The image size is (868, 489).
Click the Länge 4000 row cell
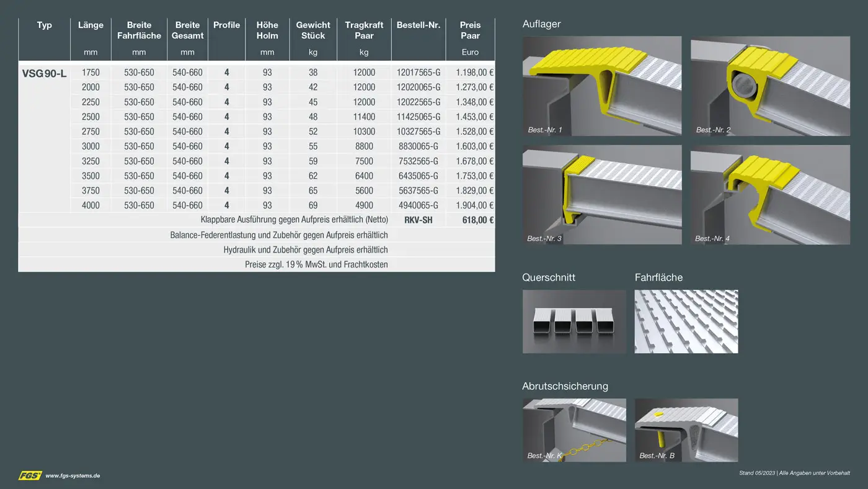pyautogui.click(x=91, y=205)
